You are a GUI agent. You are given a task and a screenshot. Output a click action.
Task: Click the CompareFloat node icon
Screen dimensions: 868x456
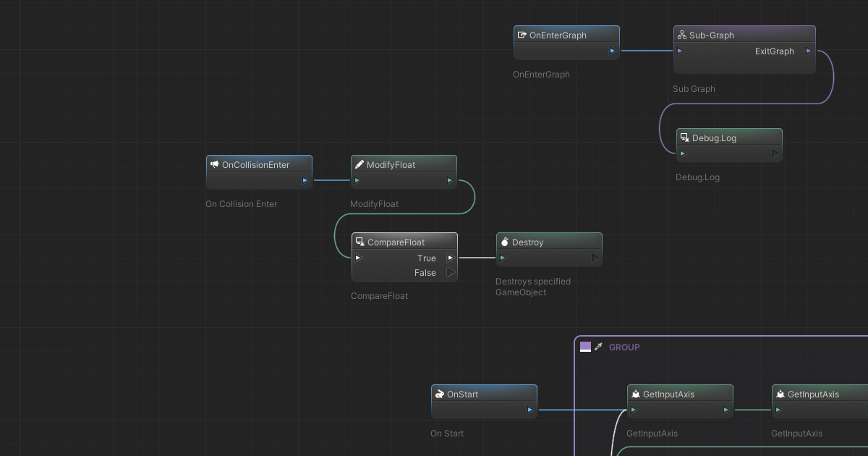(x=359, y=242)
